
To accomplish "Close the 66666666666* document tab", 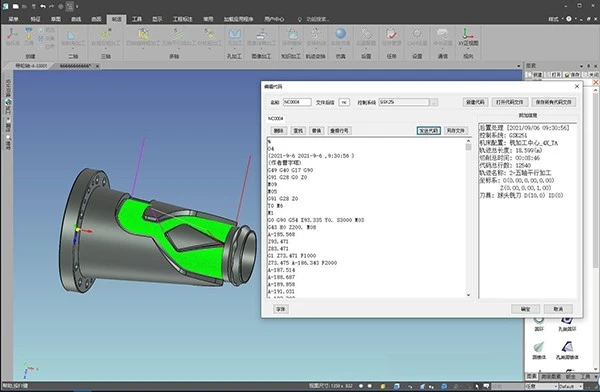I will [x=97, y=66].
